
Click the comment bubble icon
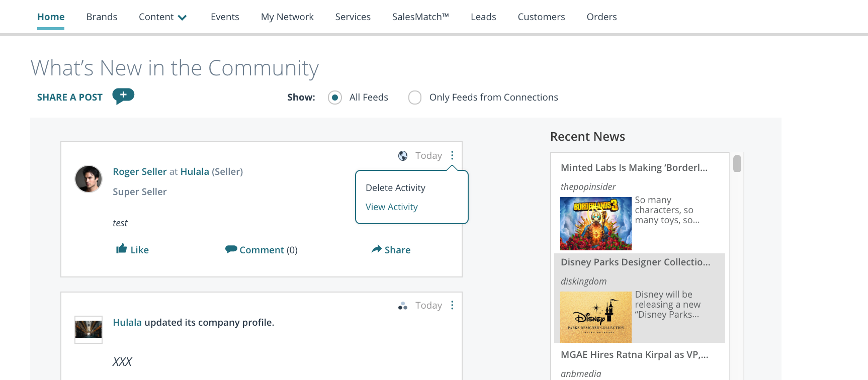(231, 249)
